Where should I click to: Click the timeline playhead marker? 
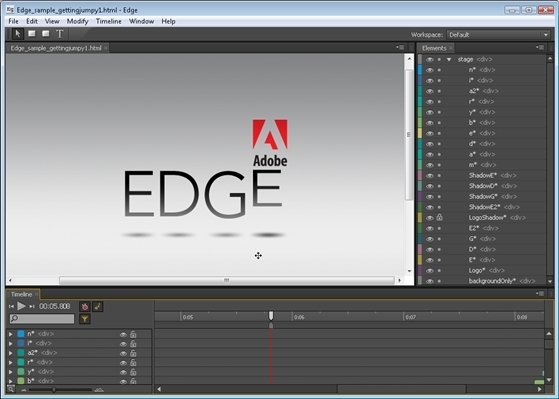pos(271,316)
